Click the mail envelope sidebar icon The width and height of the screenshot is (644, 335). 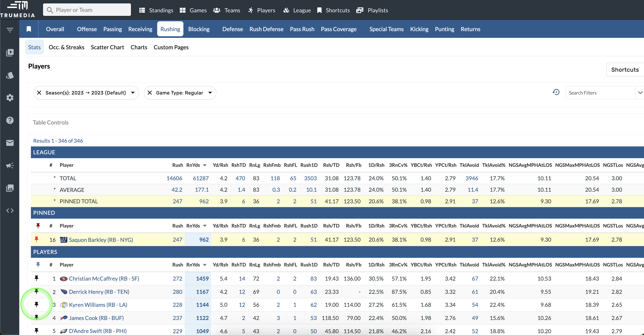(x=10, y=143)
